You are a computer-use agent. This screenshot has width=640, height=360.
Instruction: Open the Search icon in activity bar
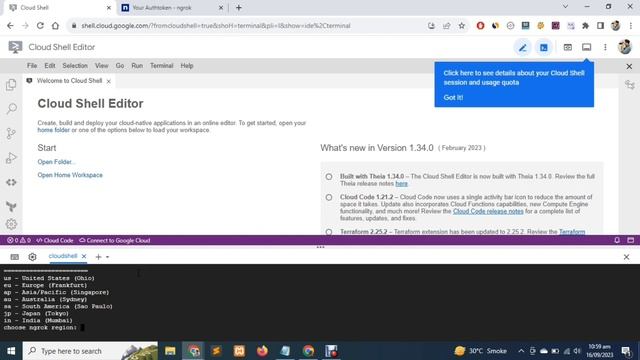(11, 109)
